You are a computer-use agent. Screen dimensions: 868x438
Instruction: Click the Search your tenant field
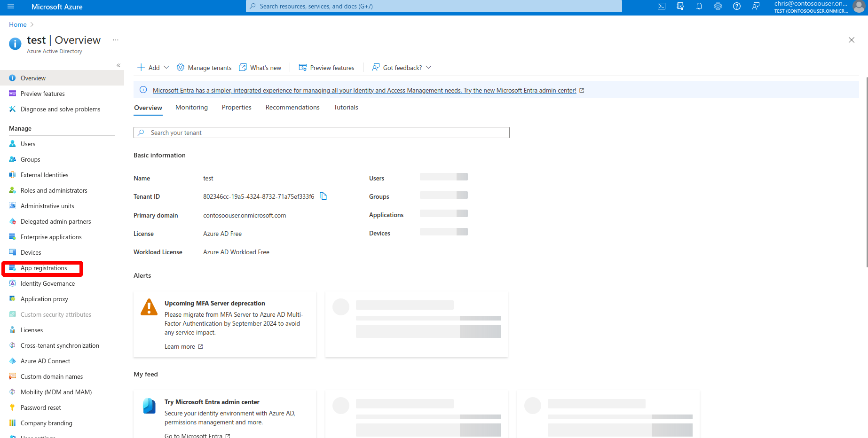pyautogui.click(x=322, y=133)
